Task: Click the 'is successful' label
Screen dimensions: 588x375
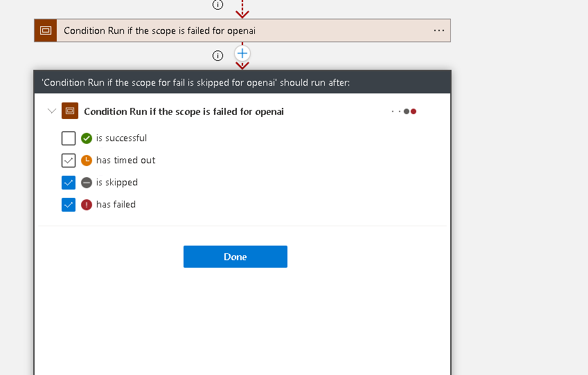Action: click(x=121, y=138)
